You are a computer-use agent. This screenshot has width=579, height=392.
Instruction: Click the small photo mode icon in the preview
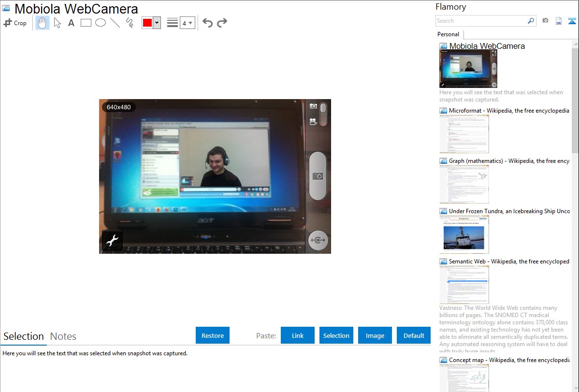click(313, 106)
